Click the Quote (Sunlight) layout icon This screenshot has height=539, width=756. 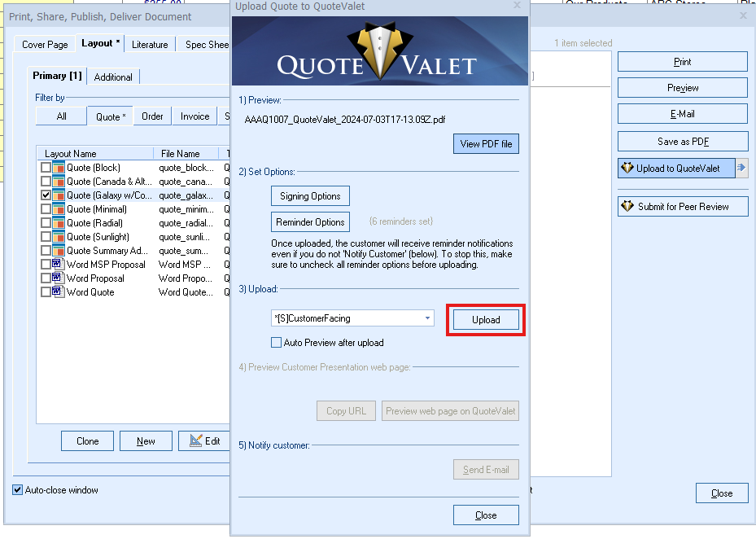(x=59, y=237)
